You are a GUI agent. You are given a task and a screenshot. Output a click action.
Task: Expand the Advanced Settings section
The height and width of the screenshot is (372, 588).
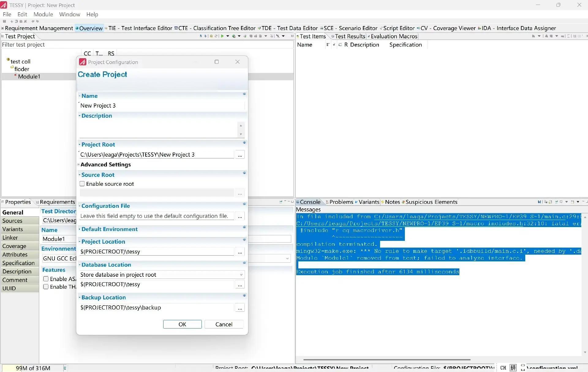click(x=79, y=165)
